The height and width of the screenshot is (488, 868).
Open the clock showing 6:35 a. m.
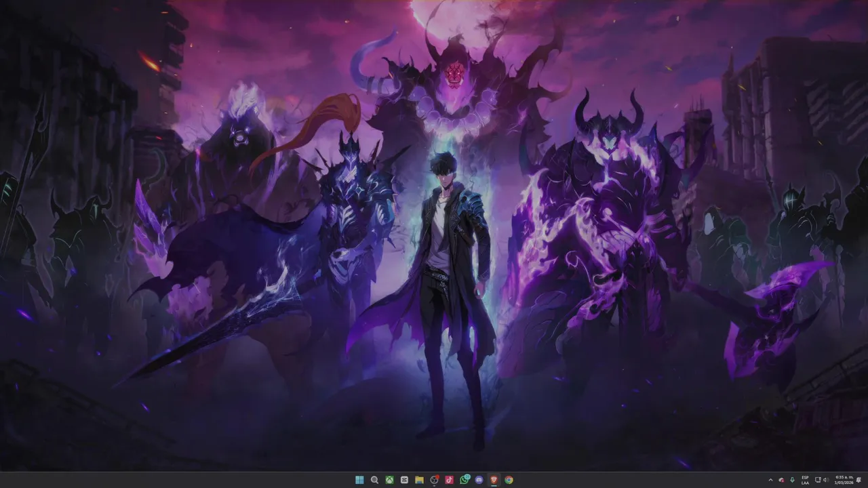coord(845,480)
